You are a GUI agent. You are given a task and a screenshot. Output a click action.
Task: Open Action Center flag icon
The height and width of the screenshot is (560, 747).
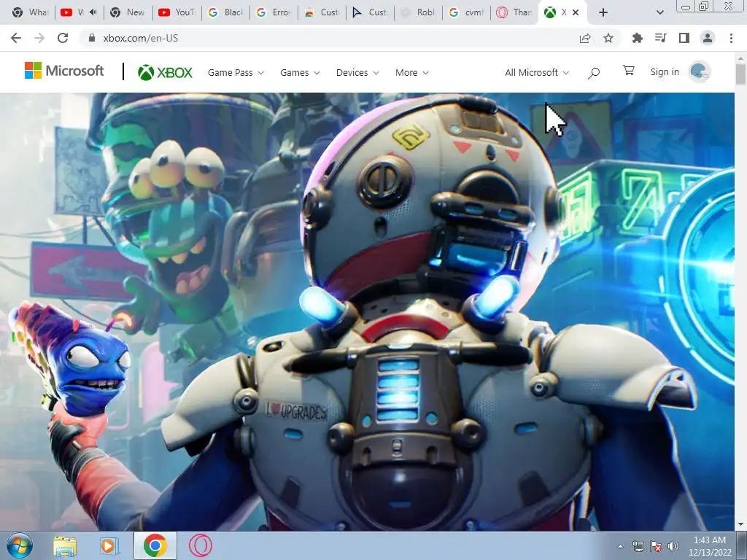pos(656,546)
